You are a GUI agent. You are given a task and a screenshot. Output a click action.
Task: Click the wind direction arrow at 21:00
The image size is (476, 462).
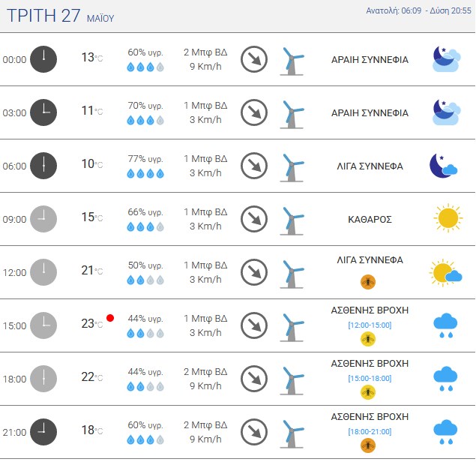click(254, 432)
